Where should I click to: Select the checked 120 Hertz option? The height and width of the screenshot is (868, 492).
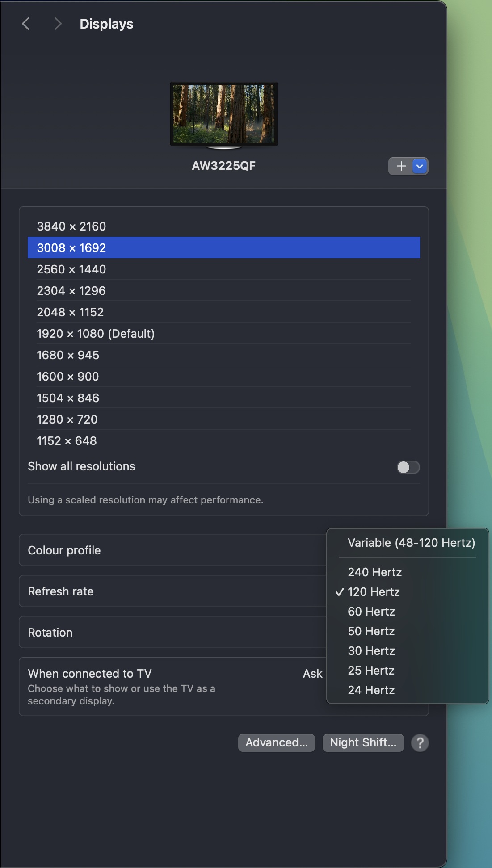pyautogui.click(x=374, y=592)
